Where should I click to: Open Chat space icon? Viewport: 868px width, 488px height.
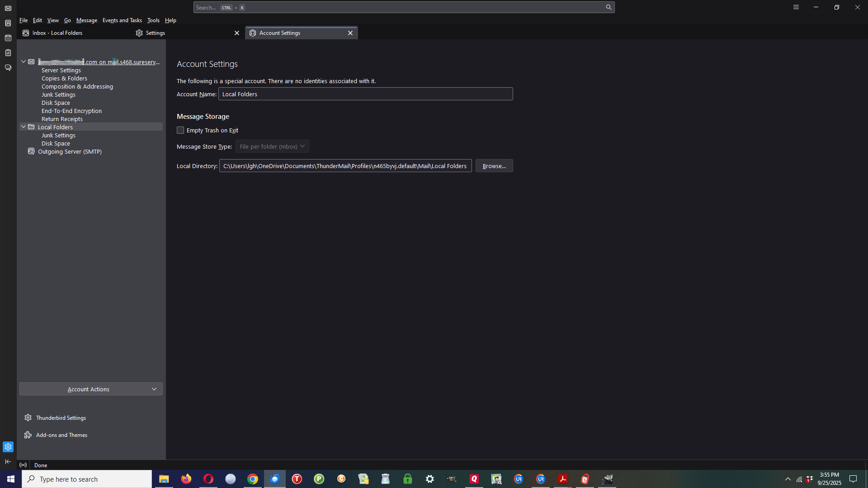(x=8, y=68)
